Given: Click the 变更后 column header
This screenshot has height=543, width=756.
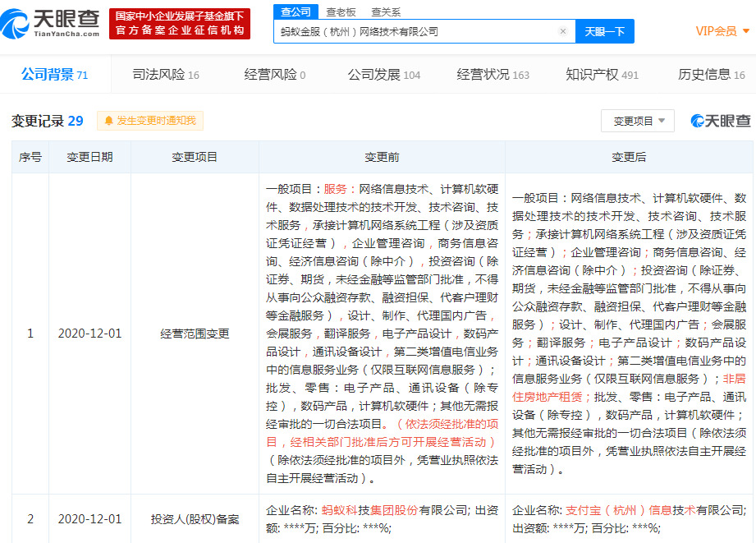Looking at the screenshot, I should pyautogui.click(x=629, y=157).
